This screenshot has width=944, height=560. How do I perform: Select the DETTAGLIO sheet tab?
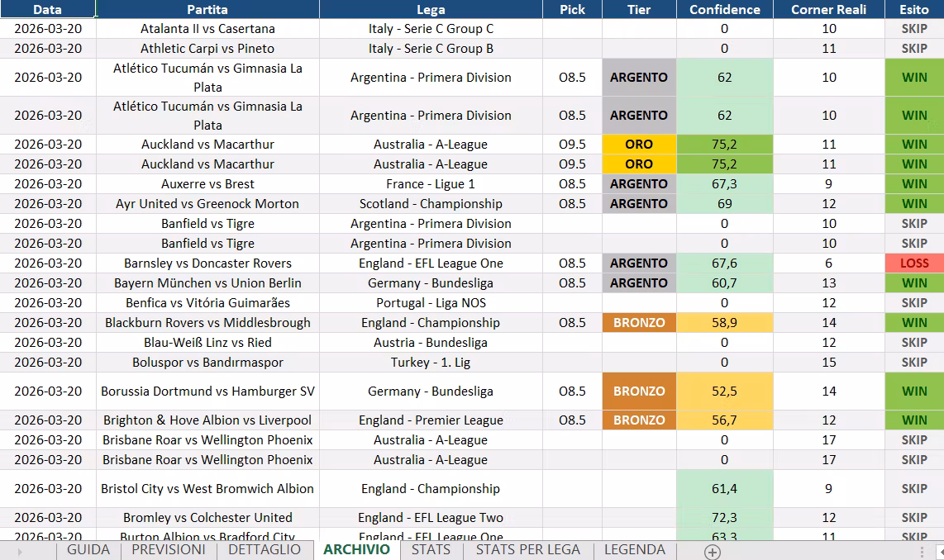click(265, 550)
